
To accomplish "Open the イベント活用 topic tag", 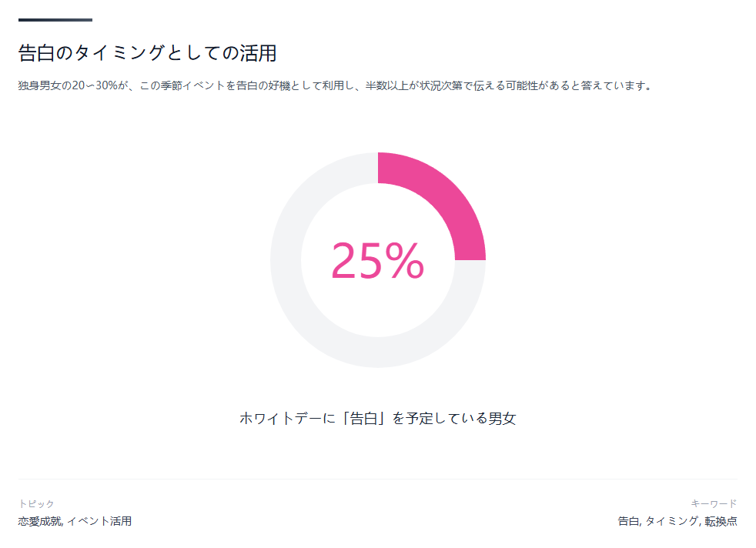I will 99,521.
